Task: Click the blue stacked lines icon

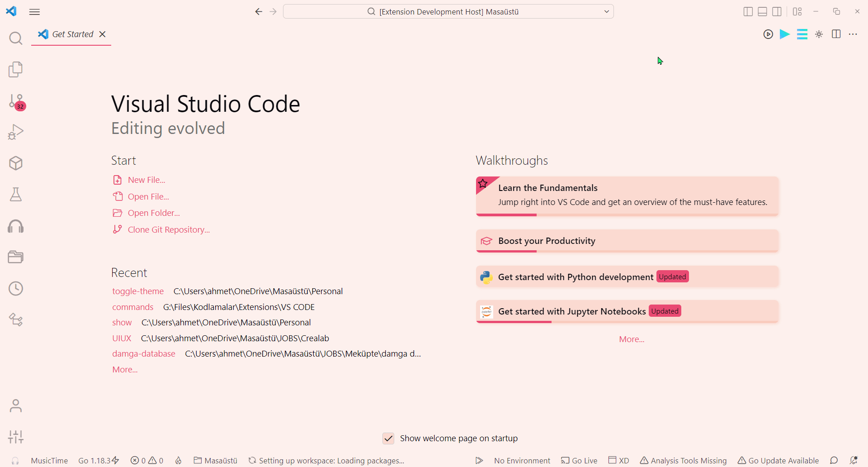Action: (x=802, y=34)
